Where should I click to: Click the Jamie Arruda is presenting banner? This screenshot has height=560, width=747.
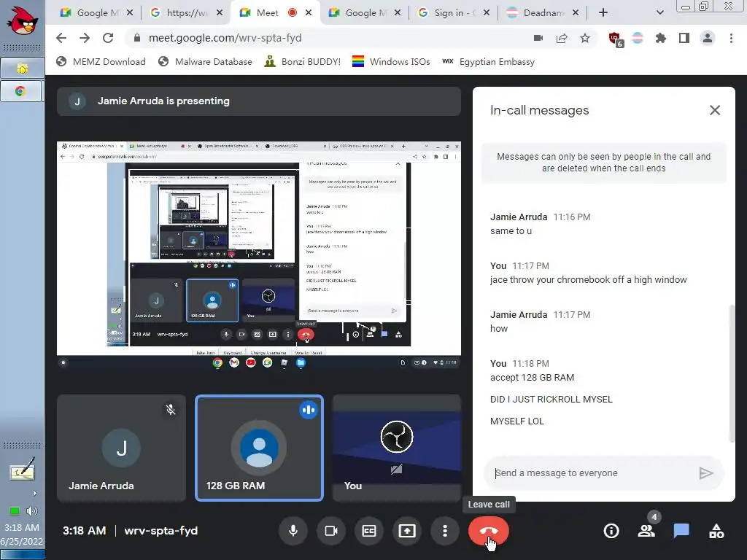click(259, 101)
